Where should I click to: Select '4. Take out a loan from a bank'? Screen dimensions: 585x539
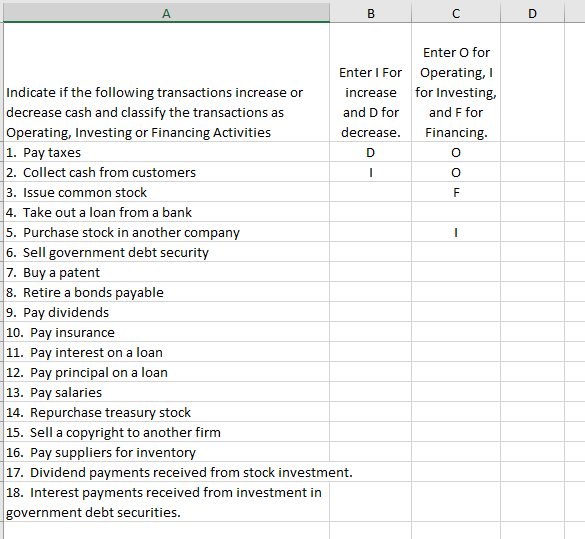pos(166,212)
